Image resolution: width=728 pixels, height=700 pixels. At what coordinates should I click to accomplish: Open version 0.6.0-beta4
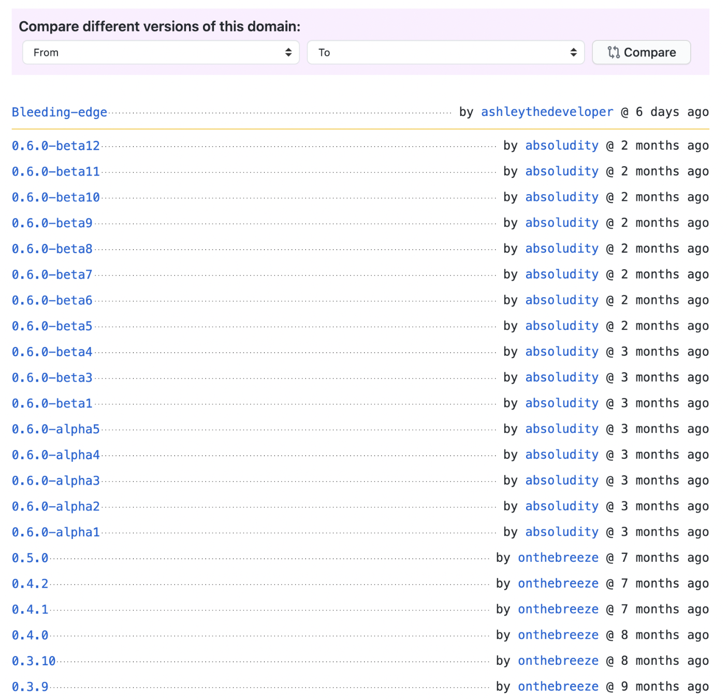(52, 352)
